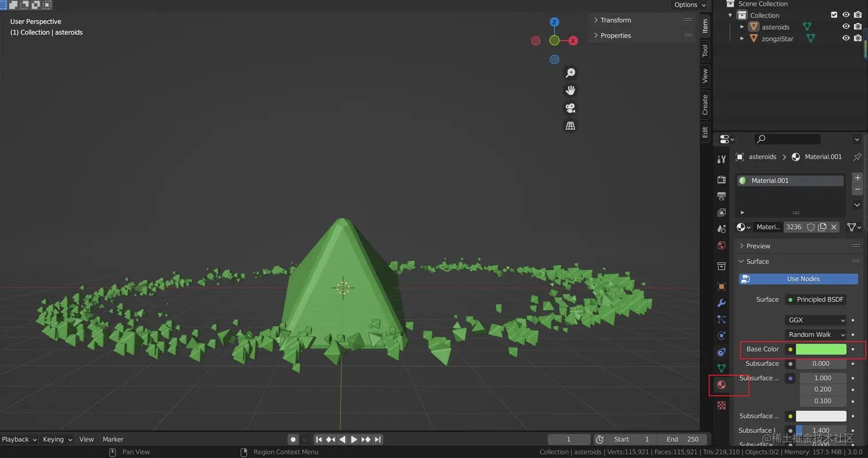The width and height of the screenshot is (868, 458).
Task: Open the Object Data mesh tab
Action: tap(722, 368)
